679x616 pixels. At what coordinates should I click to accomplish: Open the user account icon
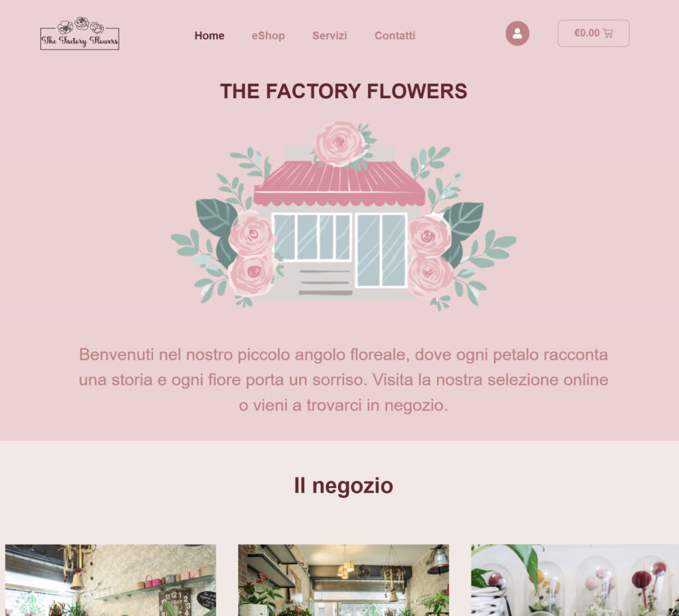tap(517, 33)
